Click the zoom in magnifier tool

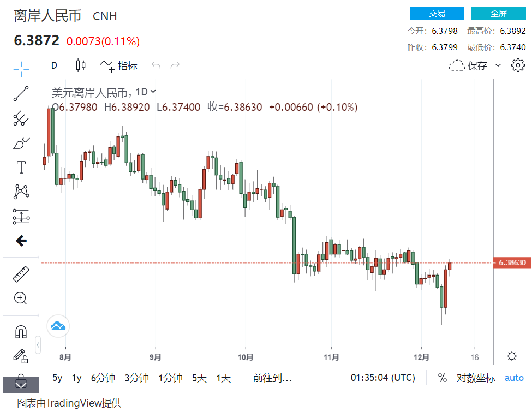pos(20,298)
